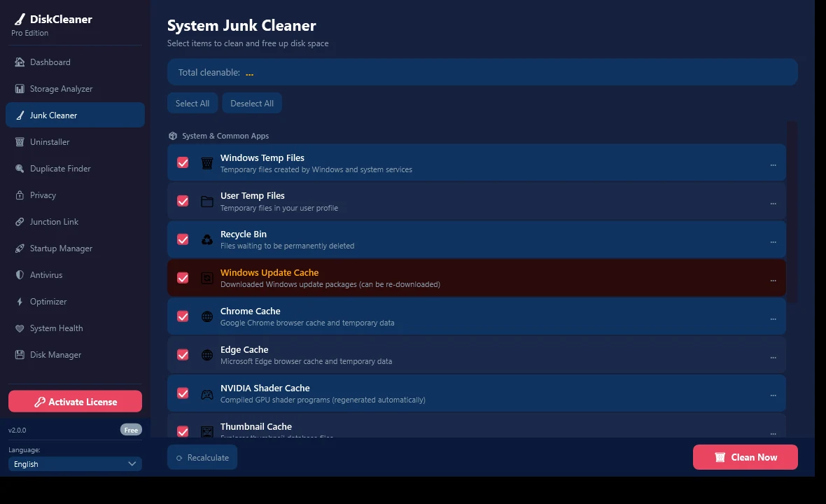Open the ellipsis menu for NVIDIA Shader Cache

[x=773, y=395]
